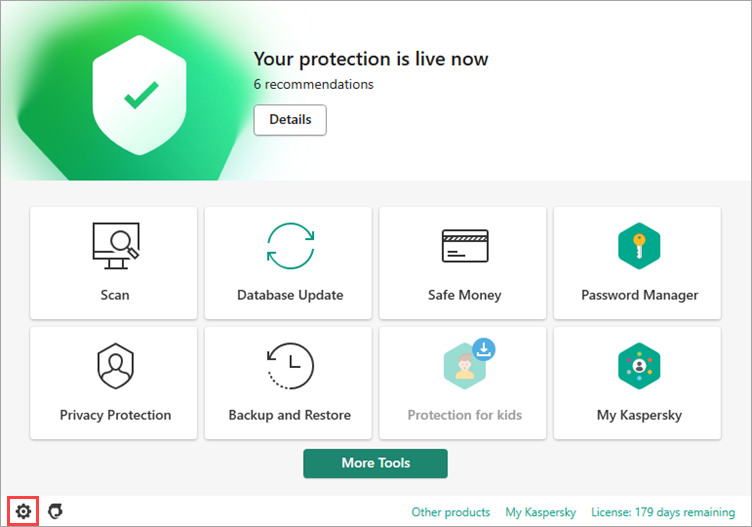This screenshot has width=752, height=527.
Task: Click the Privacy Protection shield person icon
Action: (x=116, y=365)
